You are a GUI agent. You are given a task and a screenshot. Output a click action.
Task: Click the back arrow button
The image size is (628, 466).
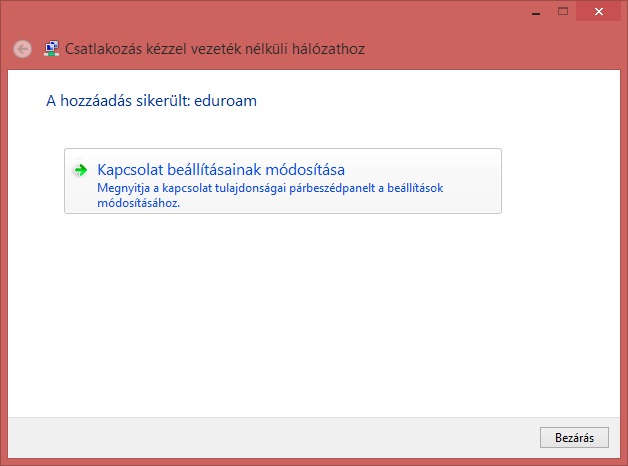pyautogui.click(x=22, y=49)
